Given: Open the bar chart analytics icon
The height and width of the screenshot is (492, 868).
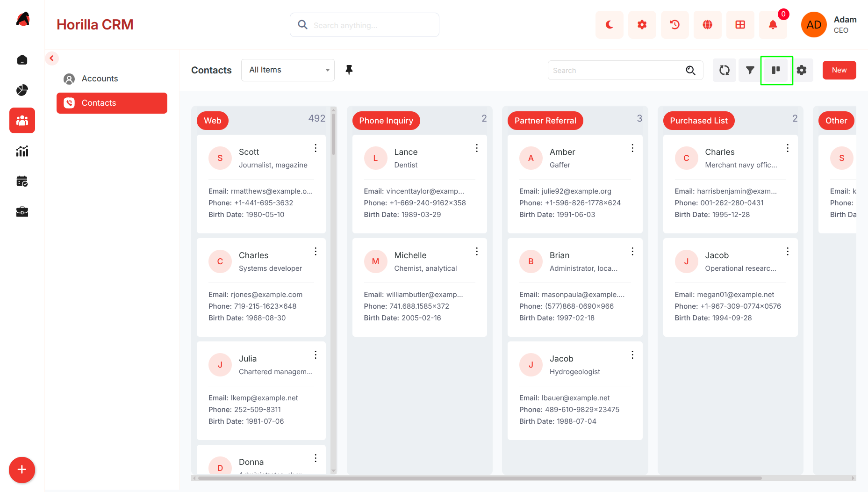Looking at the screenshot, I should pos(22,151).
